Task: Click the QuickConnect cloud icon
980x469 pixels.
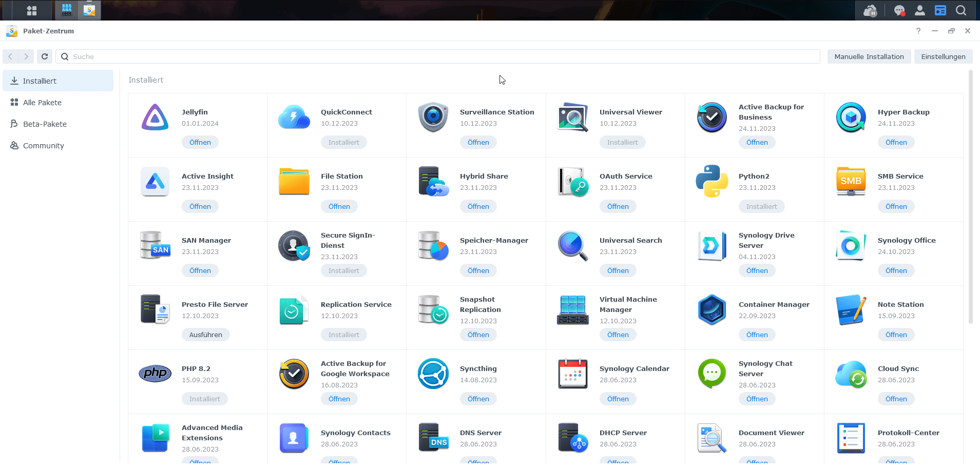Action: point(294,117)
